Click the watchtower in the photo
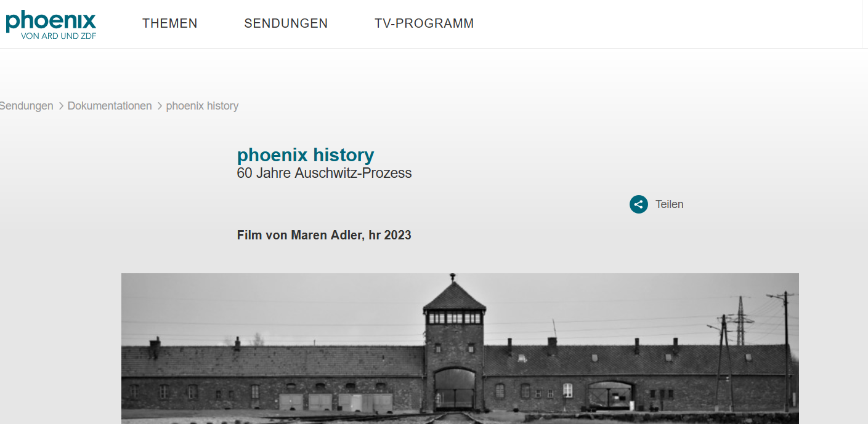Screen dimensions: 868x424 (x=455, y=320)
